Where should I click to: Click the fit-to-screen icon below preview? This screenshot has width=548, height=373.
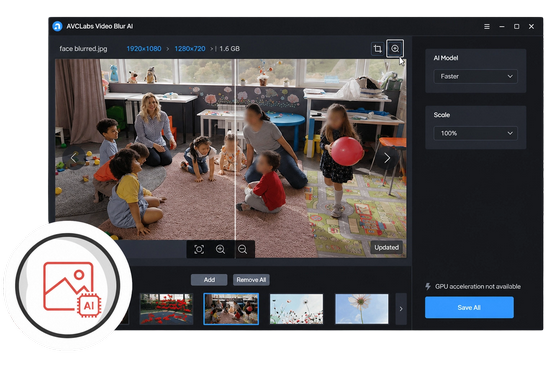point(199,249)
